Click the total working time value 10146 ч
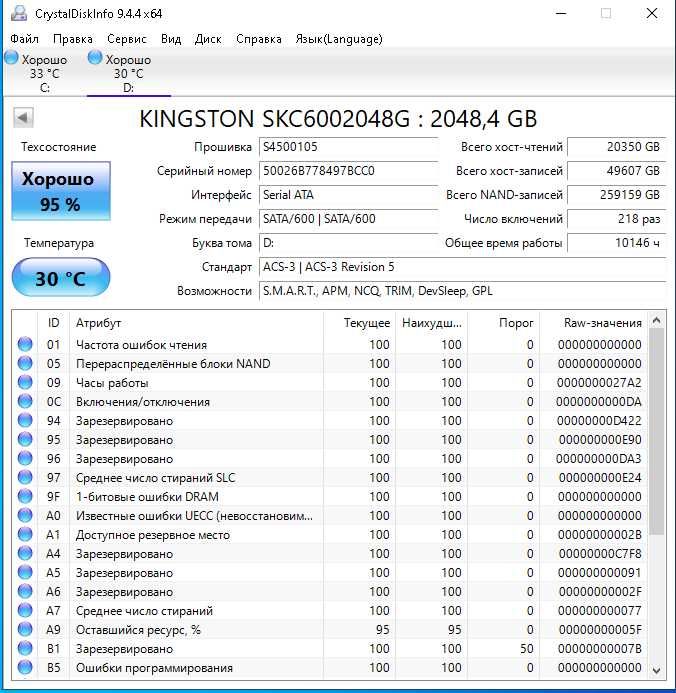 tap(616, 243)
